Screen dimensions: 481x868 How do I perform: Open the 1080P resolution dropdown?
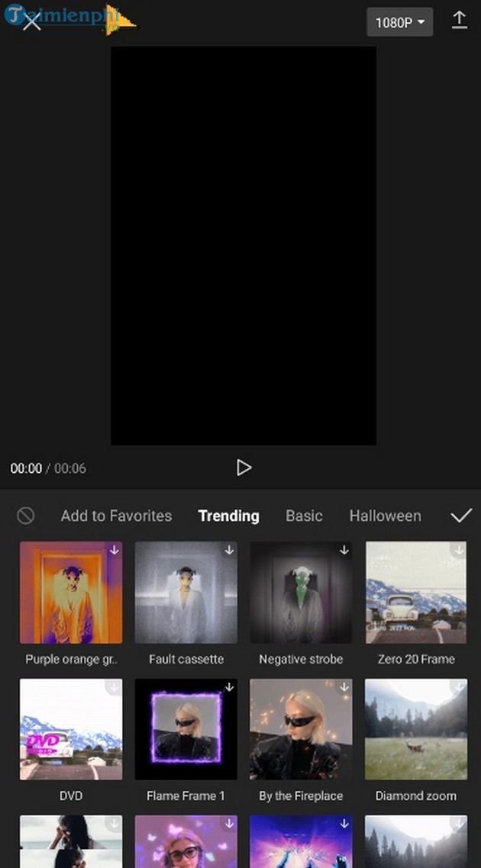tap(399, 22)
